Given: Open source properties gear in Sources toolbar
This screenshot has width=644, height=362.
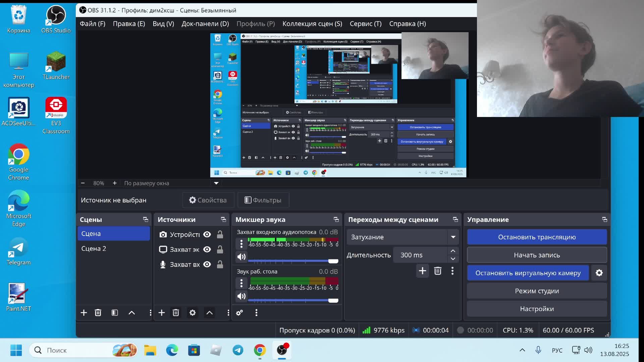Looking at the screenshot, I should (x=193, y=313).
